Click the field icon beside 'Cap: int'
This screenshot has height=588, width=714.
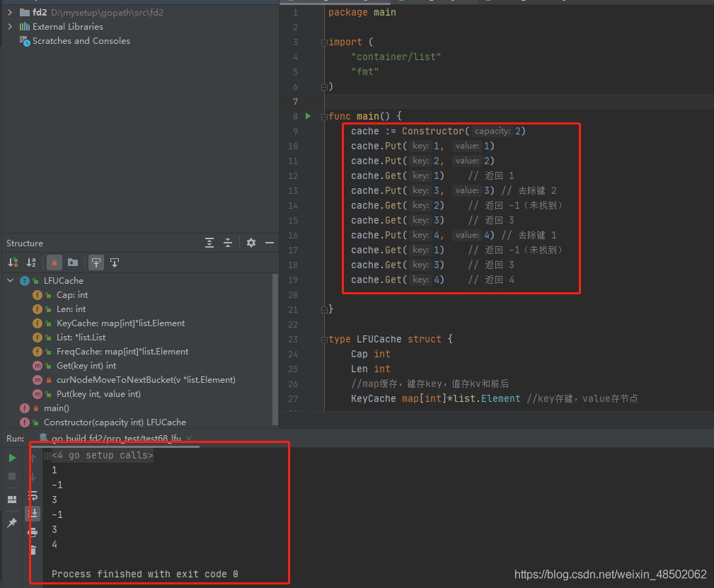tap(38, 294)
